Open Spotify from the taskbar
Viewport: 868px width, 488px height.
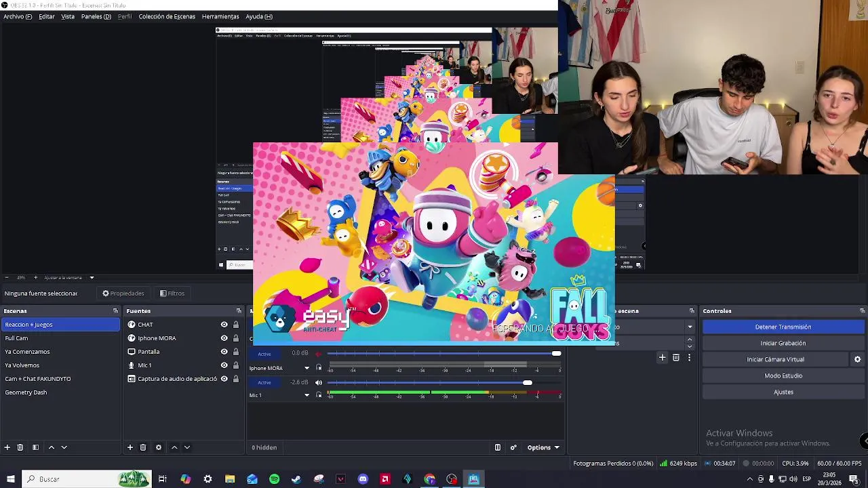tap(274, 479)
